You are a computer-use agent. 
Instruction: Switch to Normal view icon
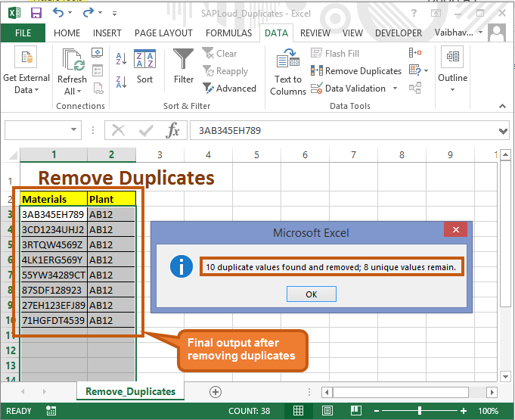pyautogui.click(x=298, y=410)
